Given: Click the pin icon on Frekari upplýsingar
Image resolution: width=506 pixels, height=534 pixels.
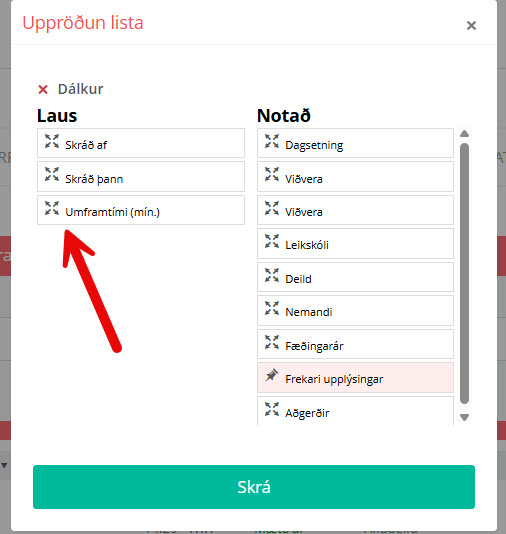Looking at the screenshot, I should coord(272,375).
